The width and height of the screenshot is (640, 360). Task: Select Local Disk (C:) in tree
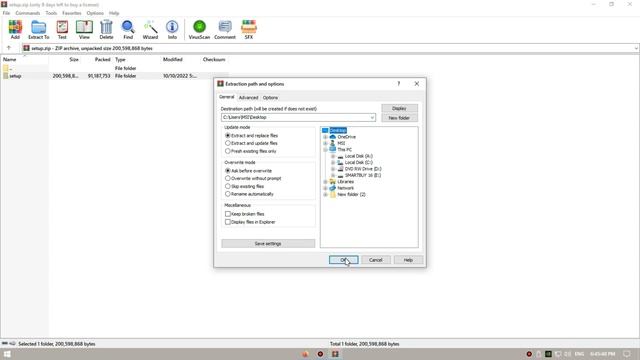point(358,162)
